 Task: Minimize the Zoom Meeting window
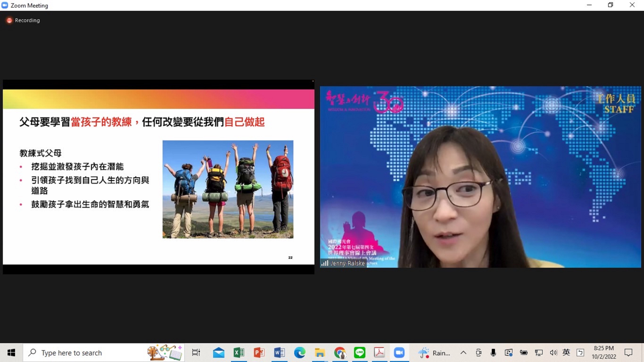click(x=589, y=5)
